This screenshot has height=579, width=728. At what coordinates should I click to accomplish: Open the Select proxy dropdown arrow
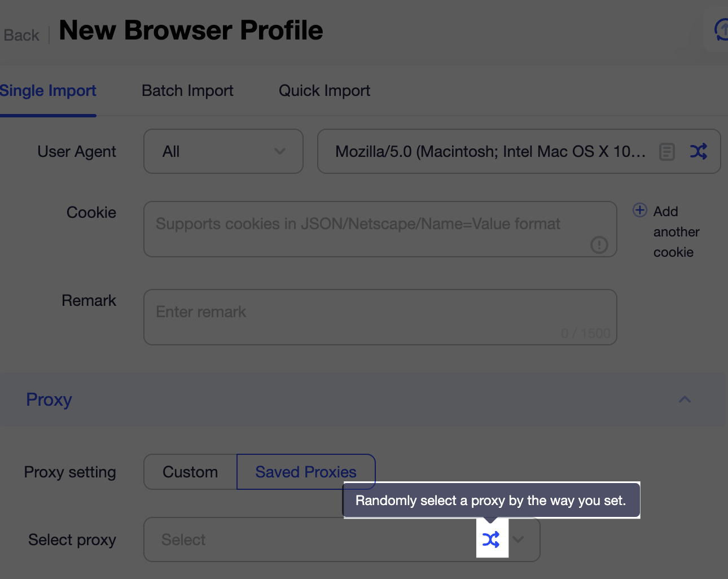[519, 539]
